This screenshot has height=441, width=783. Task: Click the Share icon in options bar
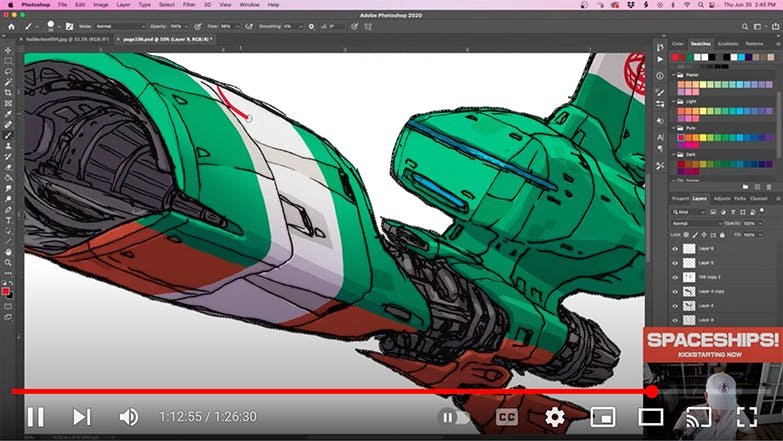pyautogui.click(x=776, y=26)
